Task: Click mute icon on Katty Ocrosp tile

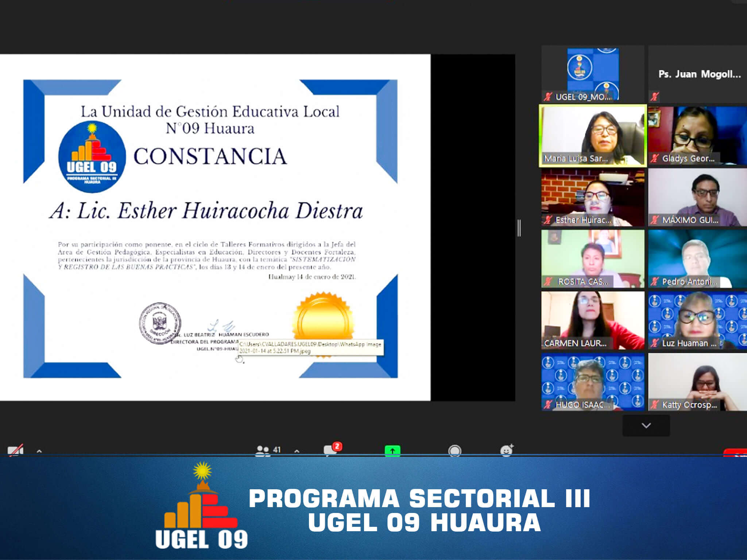Action: (655, 405)
